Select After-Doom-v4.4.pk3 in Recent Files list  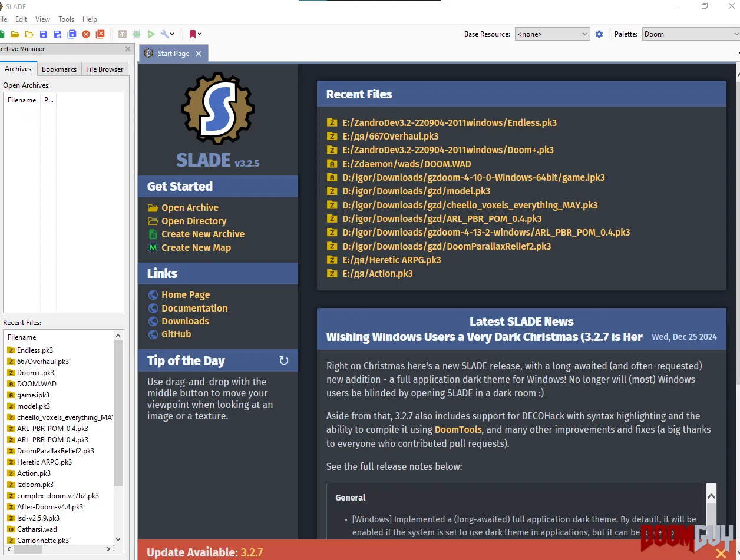click(50, 507)
